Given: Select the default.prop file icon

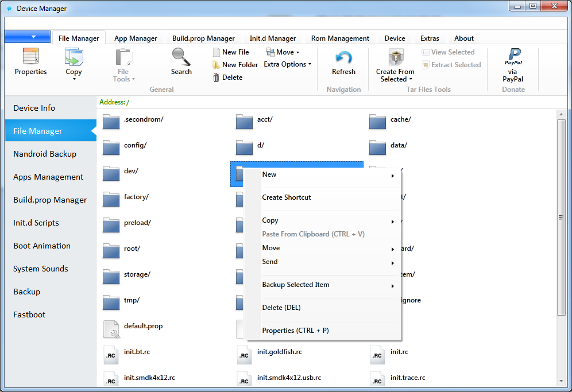Looking at the screenshot, I should 111,328.
